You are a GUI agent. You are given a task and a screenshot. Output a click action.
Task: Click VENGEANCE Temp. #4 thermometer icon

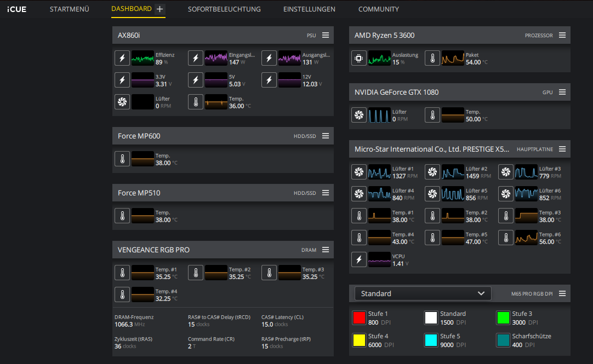[122, 295]
